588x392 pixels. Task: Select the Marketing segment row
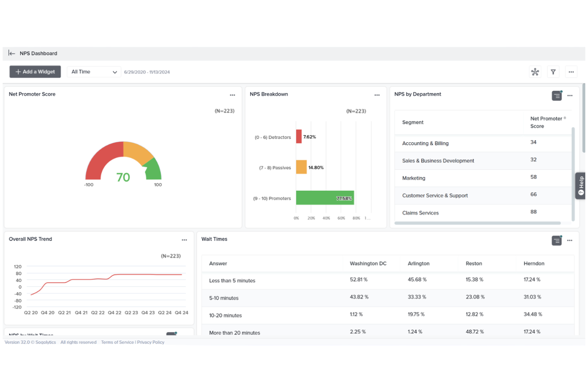point(483,178)
